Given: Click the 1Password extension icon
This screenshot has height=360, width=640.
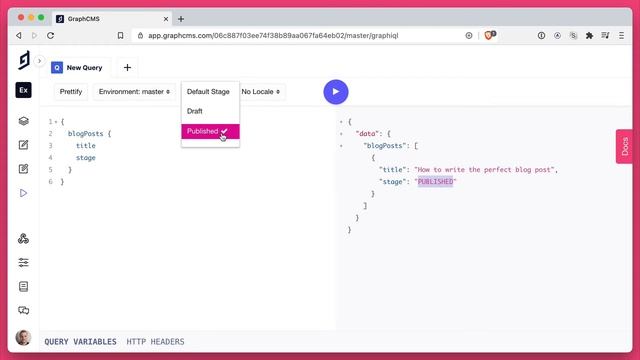Looking at the screenshot, I should click(541, 36).
